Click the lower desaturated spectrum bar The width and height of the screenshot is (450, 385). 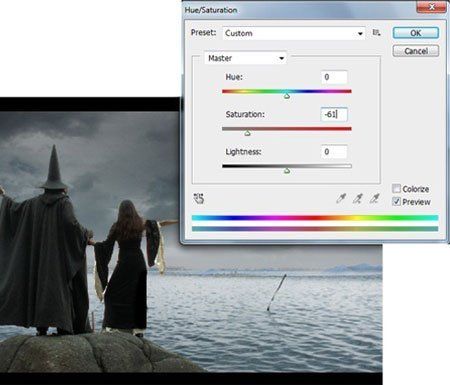click(315, 229)
